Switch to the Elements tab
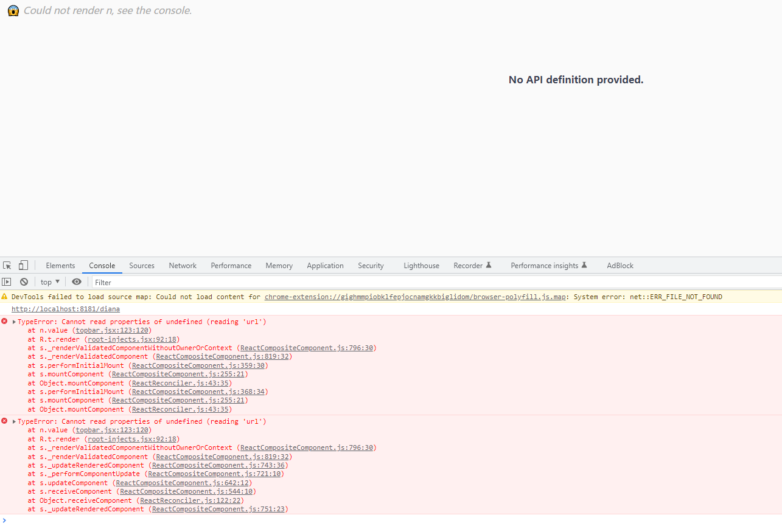 pyautogui.click(x=60, y=265)
